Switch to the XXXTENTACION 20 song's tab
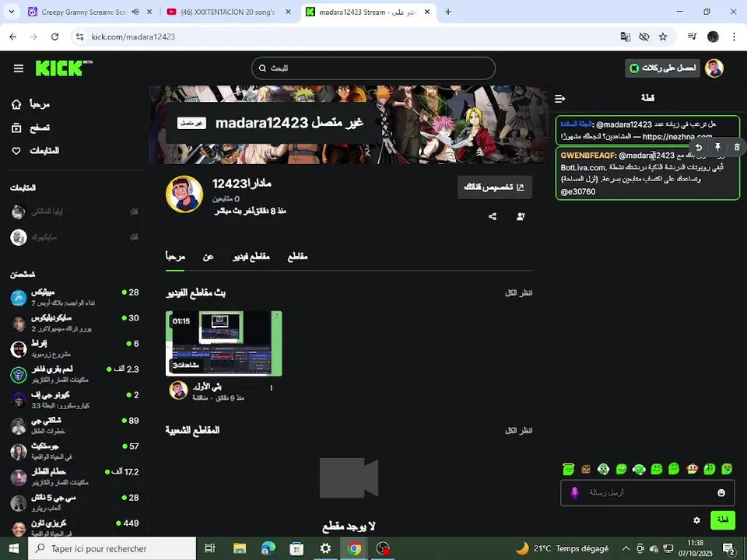The width and height of the screenshot is (747, 560). 228,12
